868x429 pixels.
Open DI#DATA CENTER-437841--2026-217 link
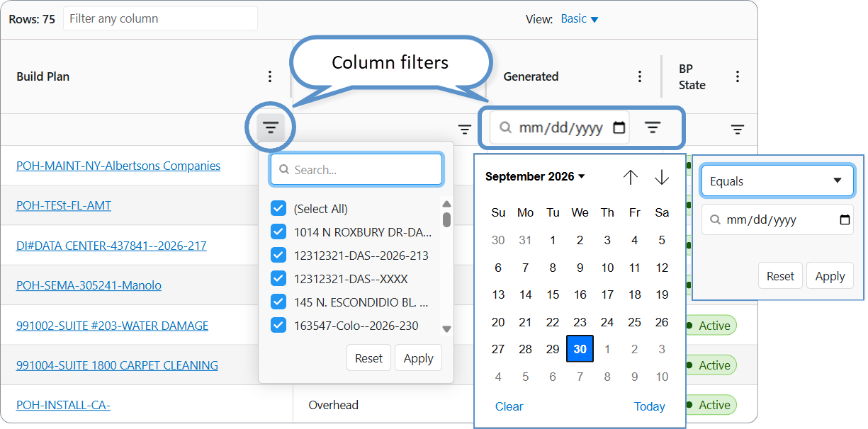click(111, 246)
